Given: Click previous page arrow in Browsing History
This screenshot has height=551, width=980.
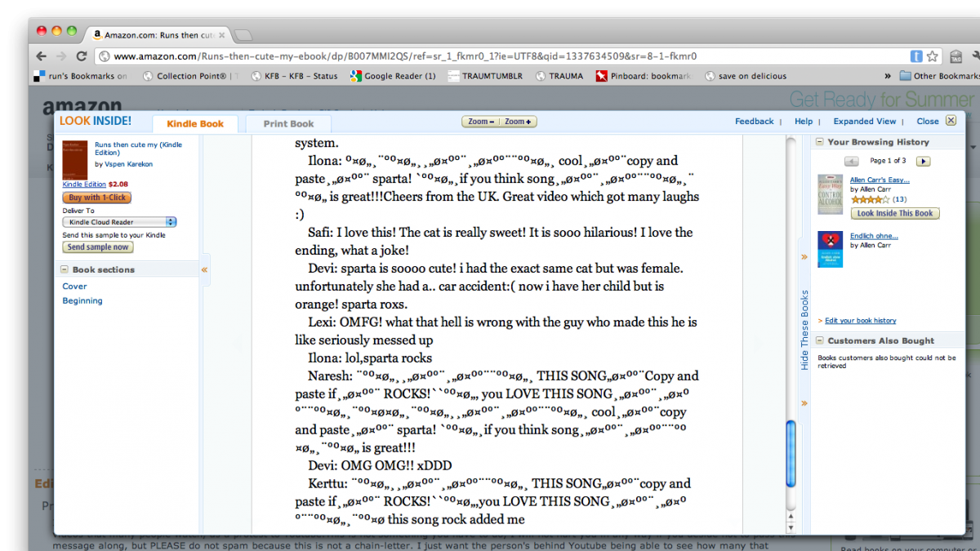Looking at the screenshot, I should [x=851, y=161].
